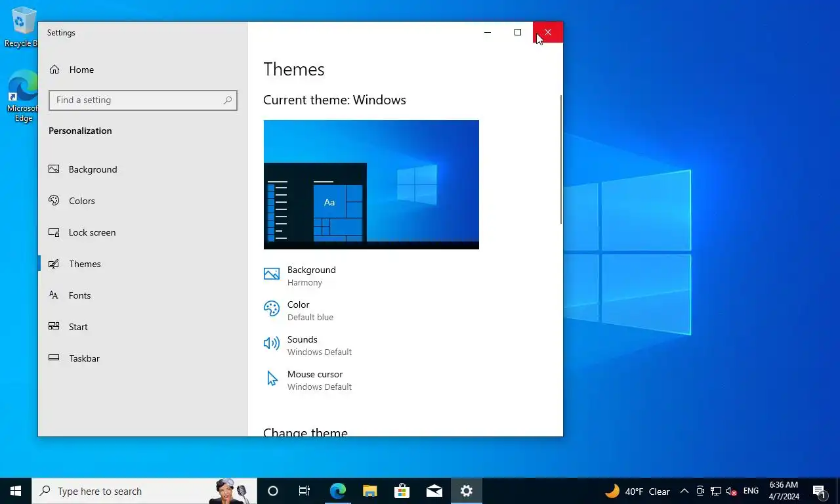Open the Recycle Bin desktop icon

coord(21,27)
